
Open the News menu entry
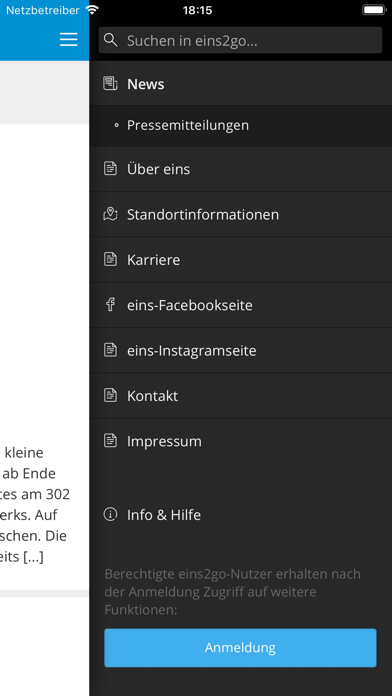tap(241, 83)
